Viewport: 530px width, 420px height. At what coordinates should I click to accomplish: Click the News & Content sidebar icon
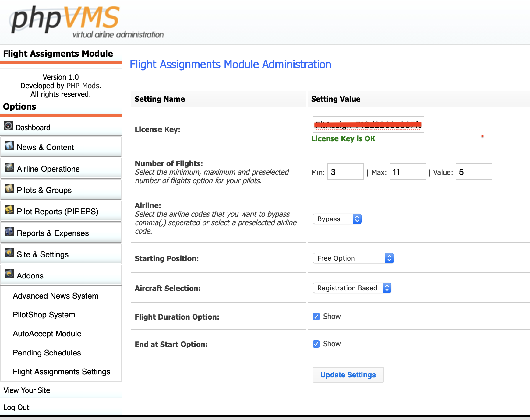click(x=9, y=146)
